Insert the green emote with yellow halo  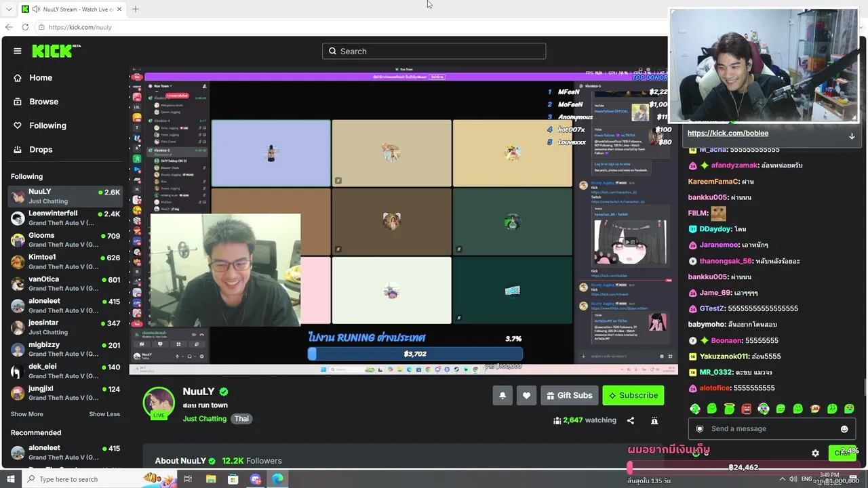(729, 409)
